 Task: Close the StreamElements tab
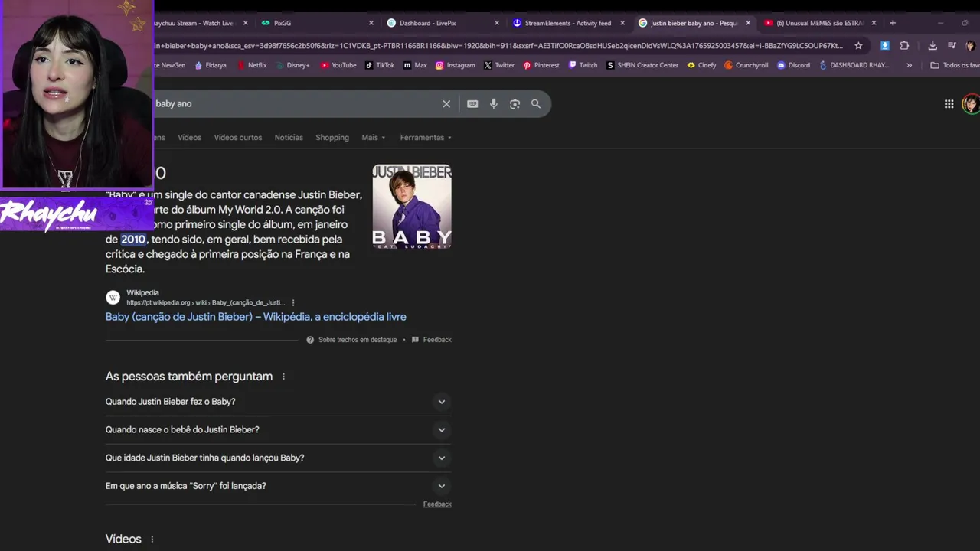[x=622, y=23]
